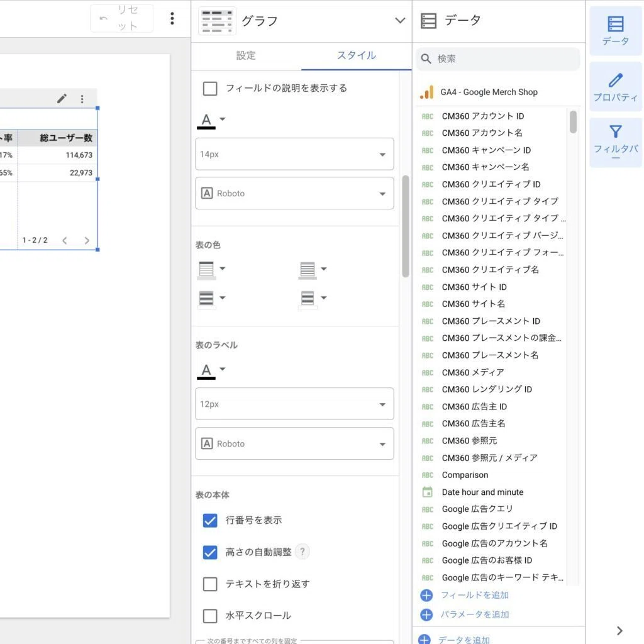Go to previous table page arrow
Viewport: 644px width, 644px height.
pyautogui.click(x=65, y=240)
